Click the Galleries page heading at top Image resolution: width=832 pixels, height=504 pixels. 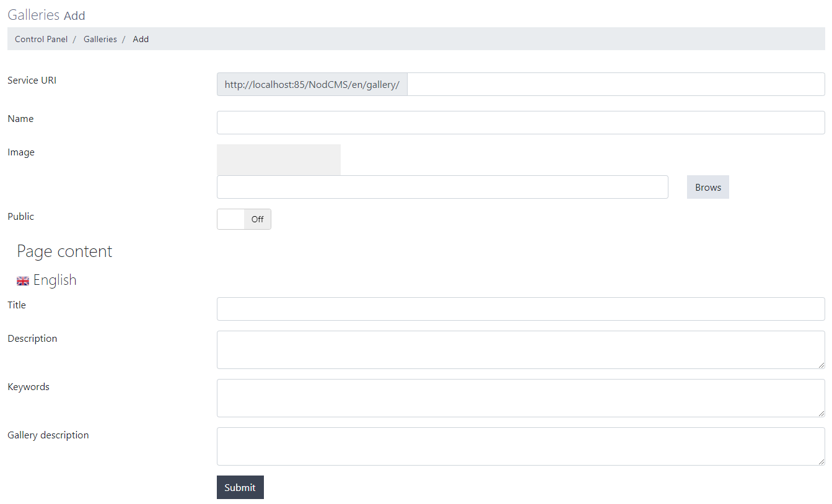coord(33,15)
